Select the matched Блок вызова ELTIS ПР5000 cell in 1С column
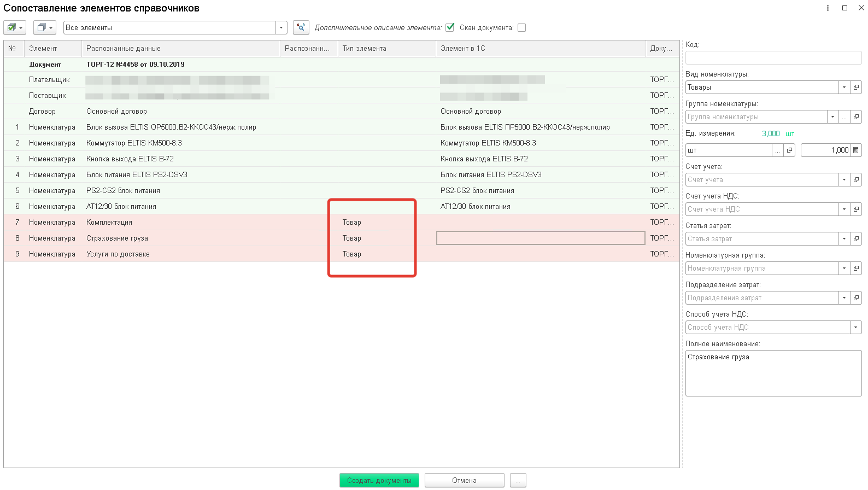 click(x=541, y=127)
